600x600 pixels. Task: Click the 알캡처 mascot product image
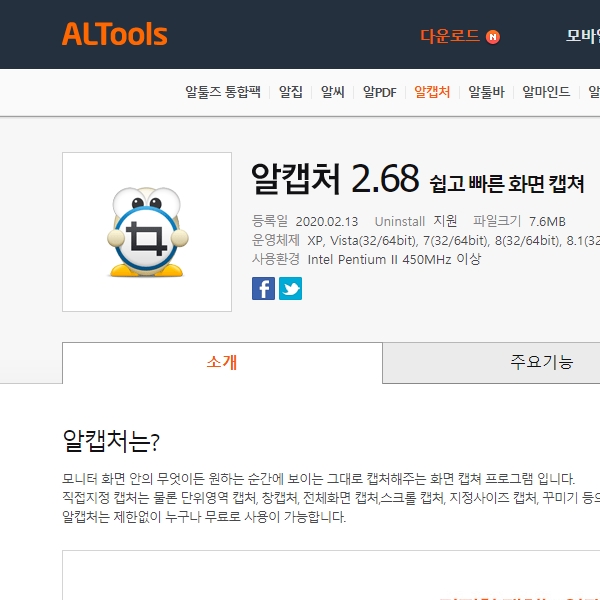[147, 232]
